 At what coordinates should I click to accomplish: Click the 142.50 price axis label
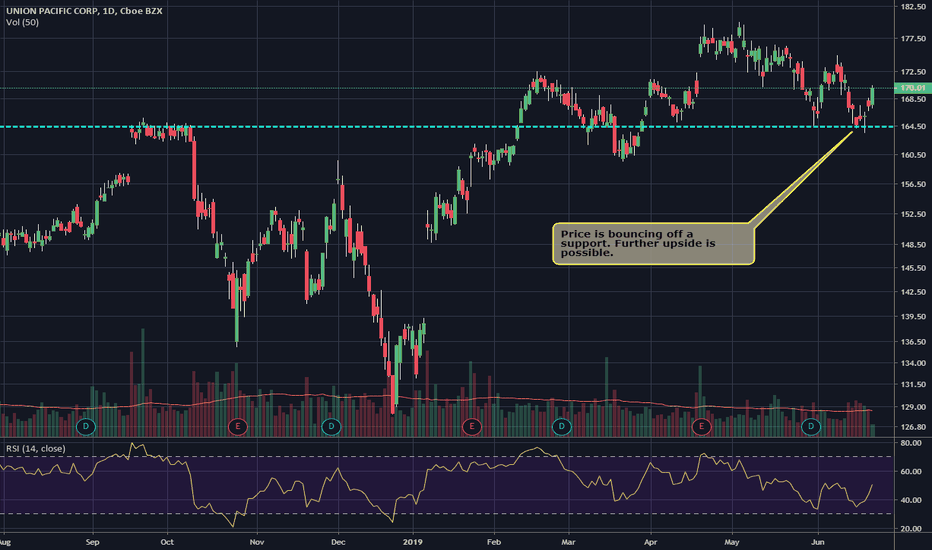pyautogui.click(x=912, y=292)
